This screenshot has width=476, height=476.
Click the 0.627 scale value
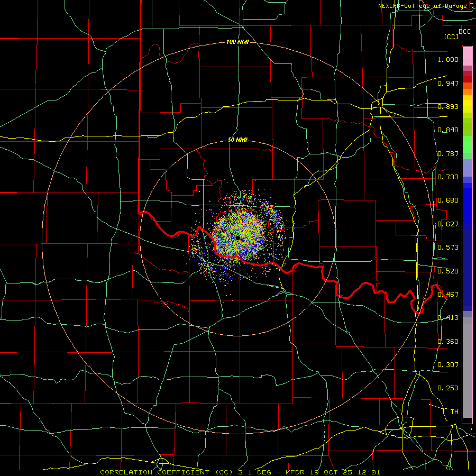(448, 224)
